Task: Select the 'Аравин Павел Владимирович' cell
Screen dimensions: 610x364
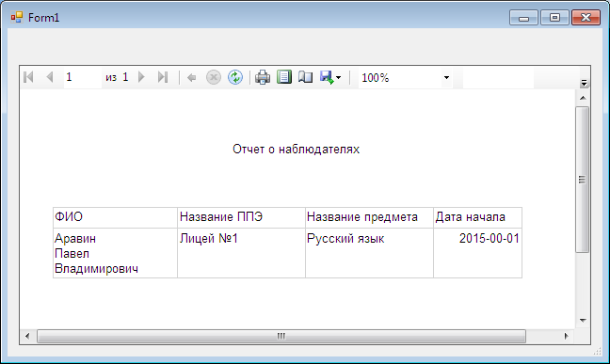Action: coord(115,253)
